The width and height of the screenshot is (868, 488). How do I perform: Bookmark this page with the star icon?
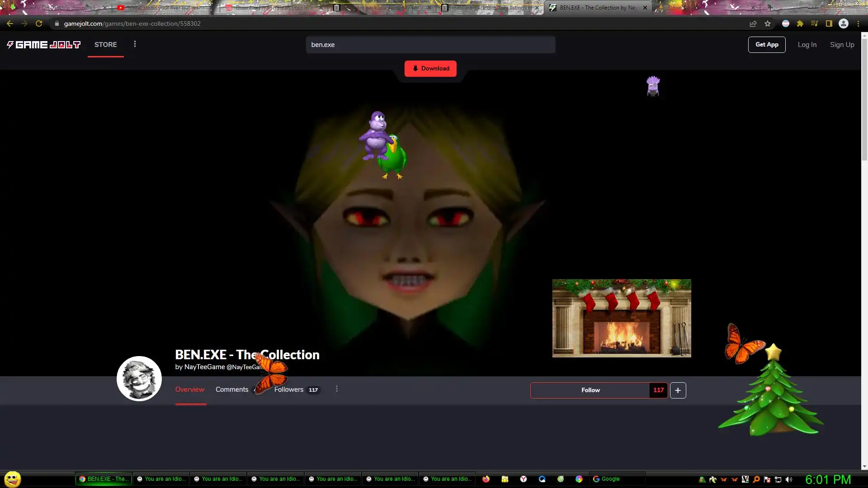[768, 23]
